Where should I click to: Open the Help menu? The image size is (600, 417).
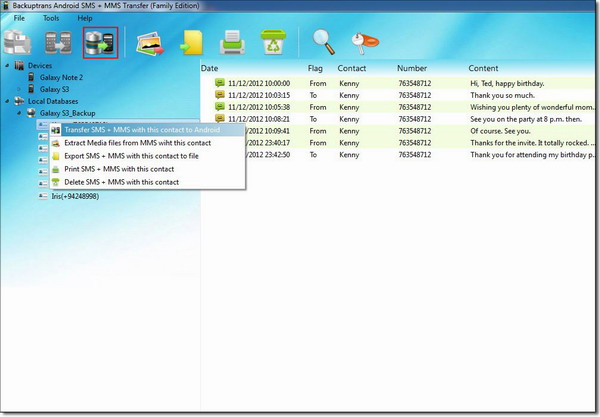tap(85, 18)
